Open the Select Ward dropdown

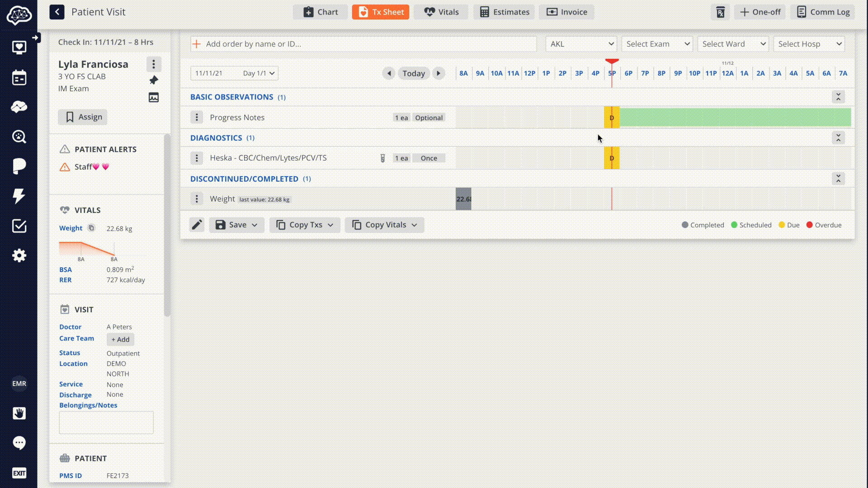point(732,44)
